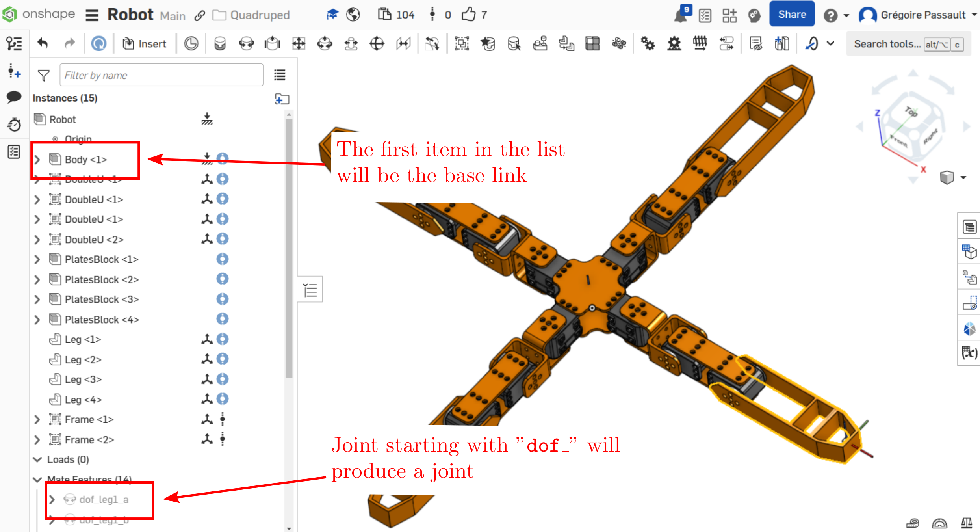This screenshot has height=532, width=980.
Task: Expand the Frame <1> instance
Action: 37,419
